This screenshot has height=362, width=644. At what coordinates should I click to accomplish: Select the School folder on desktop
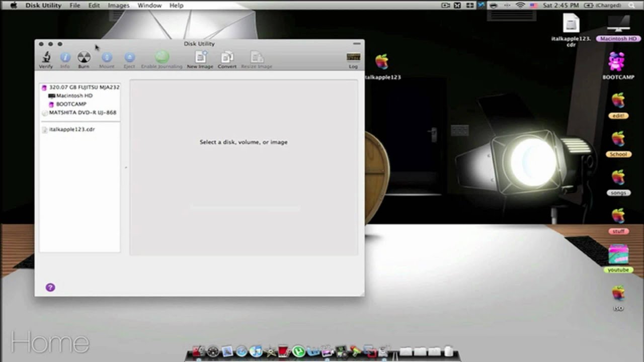coord(618,144)
